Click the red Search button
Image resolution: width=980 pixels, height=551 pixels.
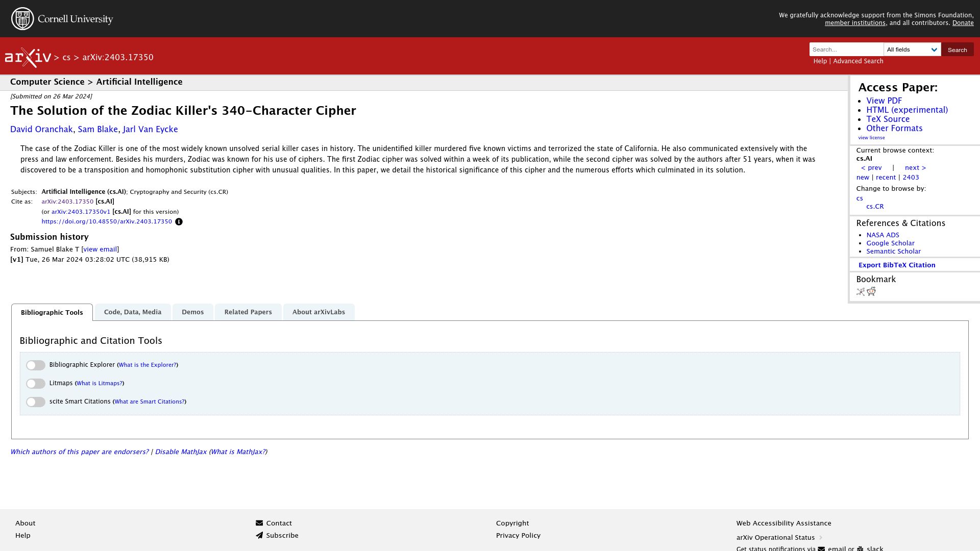click(957, 49)
